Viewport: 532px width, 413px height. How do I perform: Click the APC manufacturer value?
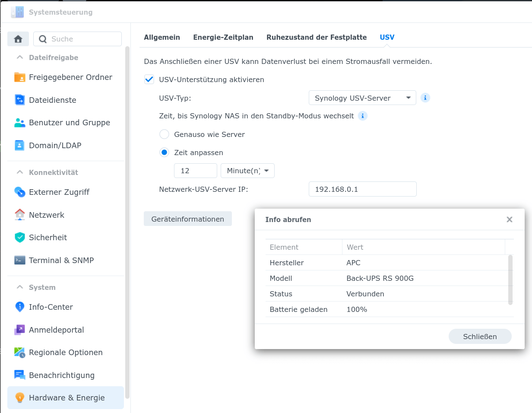point(353,263)
